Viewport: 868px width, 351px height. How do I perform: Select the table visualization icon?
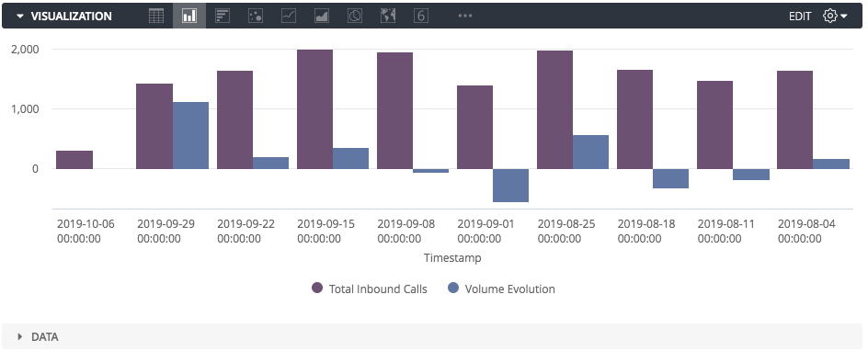(x=156, y=16)
